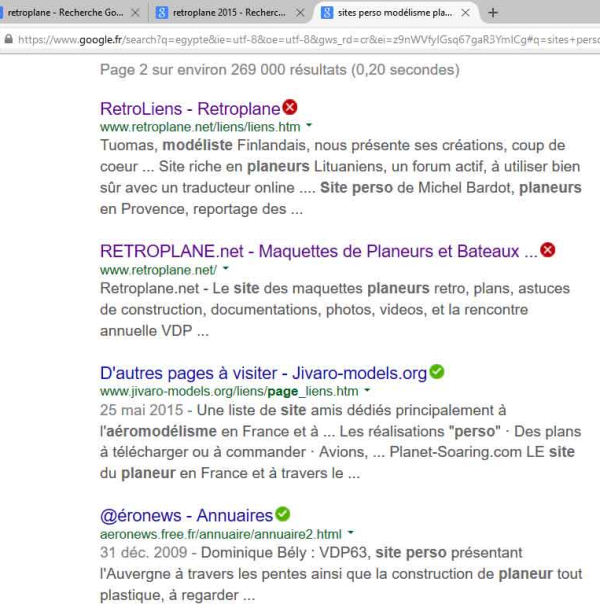600x615 pixels.
Task: Click the green URL www.jivaro-models.org/liens/page_liens.htm
Action: point(229,391)
